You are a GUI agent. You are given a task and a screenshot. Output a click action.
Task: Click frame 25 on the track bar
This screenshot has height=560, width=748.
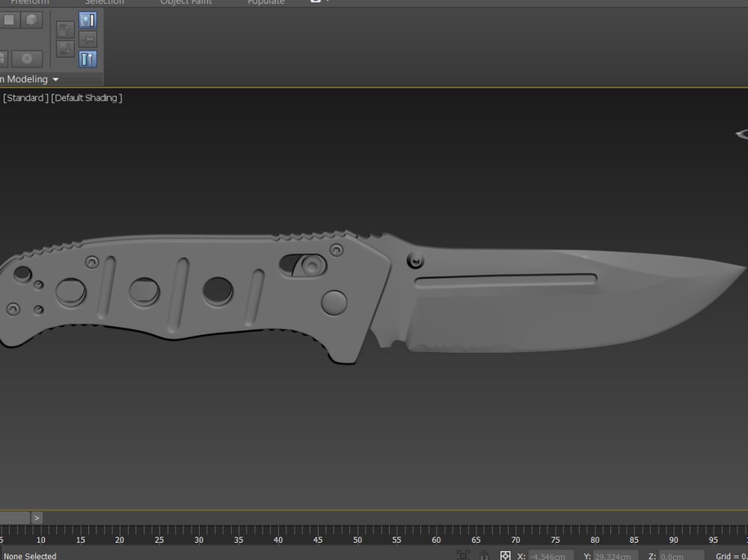coord(159,540)
